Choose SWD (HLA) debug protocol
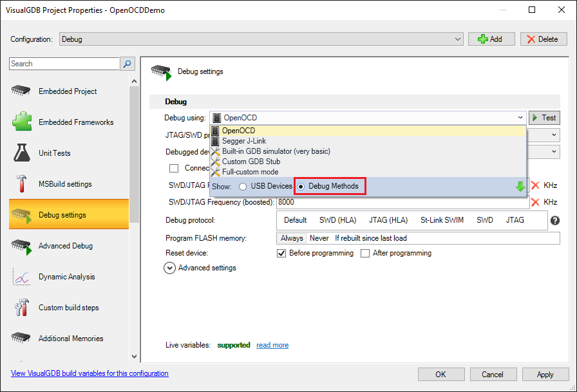The height and width of the screenshot is (392, 577). (x=338, y=220)
